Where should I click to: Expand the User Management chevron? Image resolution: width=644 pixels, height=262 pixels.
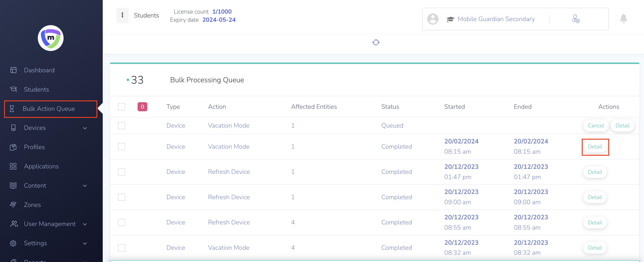click(x=85, y=224)
